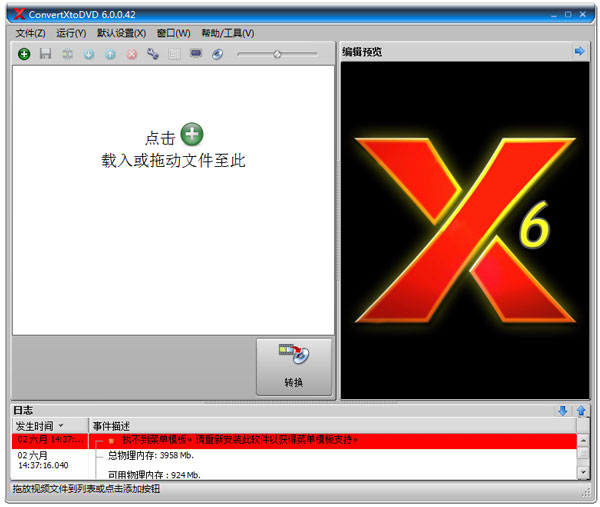Click the window resize grip in the corner
Viewport: 600px width, 507px height.
[x=586, y=493]
